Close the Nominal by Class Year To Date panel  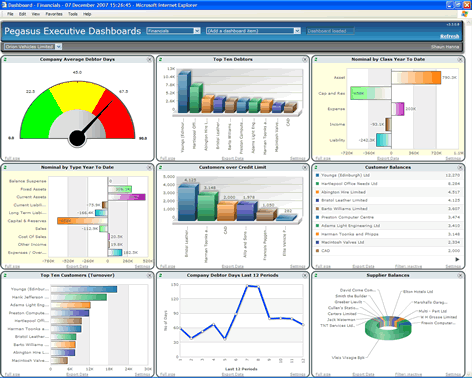click(x=460, y=60)
